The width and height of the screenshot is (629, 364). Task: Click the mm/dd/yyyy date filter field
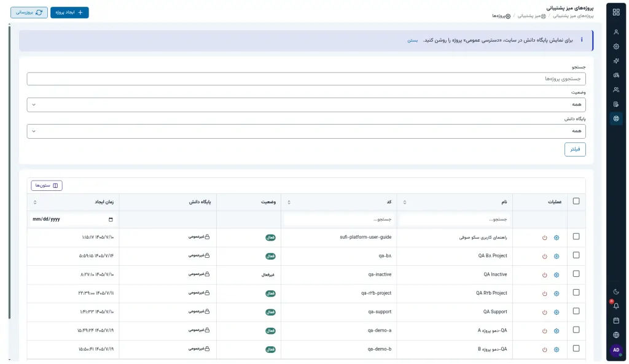pyautogui.click(x=72, y=220)
